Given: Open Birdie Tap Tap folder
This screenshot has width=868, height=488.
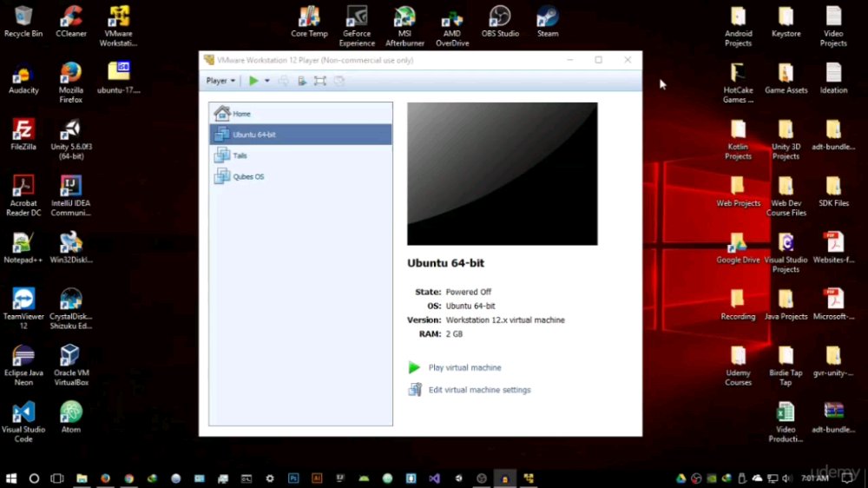Looking at the screenshot, I should tap(786, 366).
